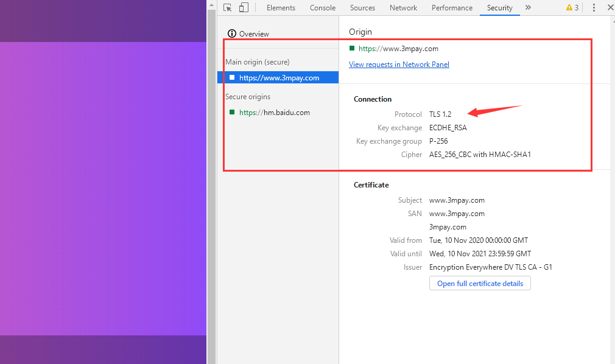Viewport: 615px width, 364px height.
Task: Select the AES_256_CBC with HMAC-SHA1 cipher value
Action: (480, 154)
